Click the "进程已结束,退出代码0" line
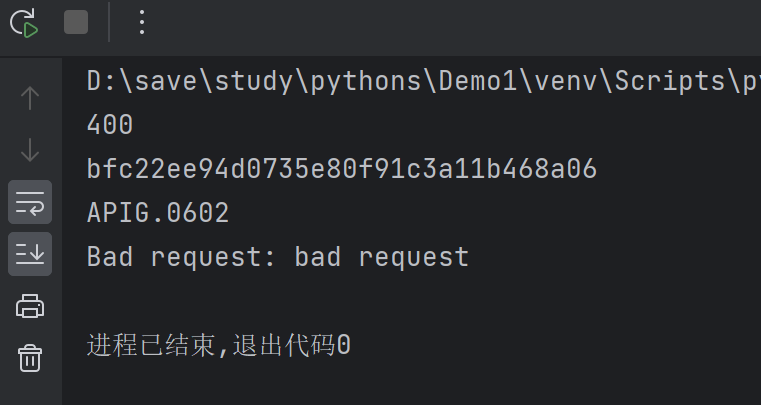Image resolution: width=761 pixels, height=405 pixels. coord(218,346)
